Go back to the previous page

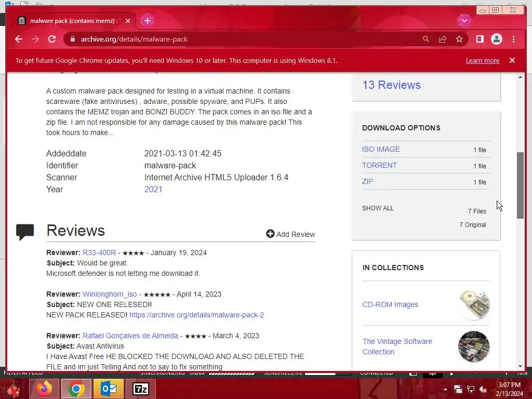(19, 39)
